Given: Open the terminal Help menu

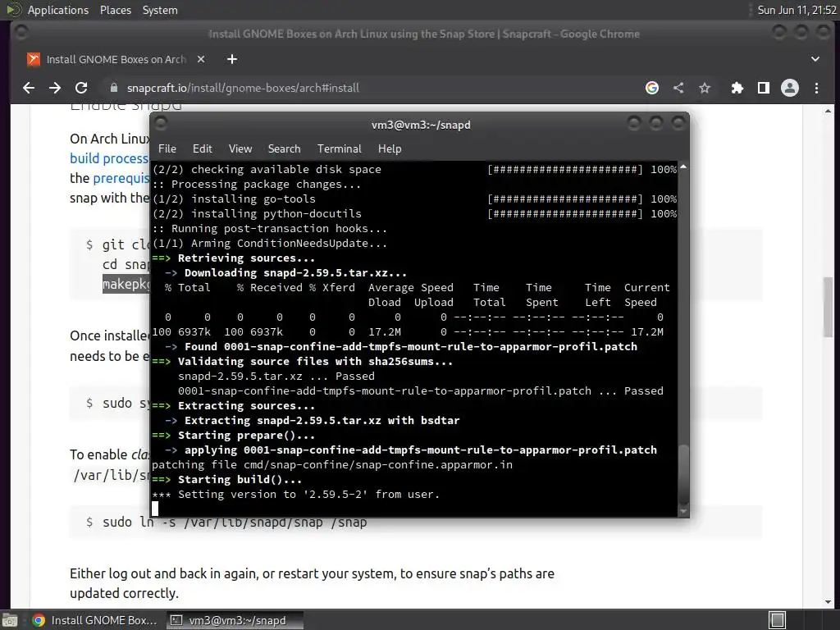Looking at the screenshot, I should click(390, 149).
